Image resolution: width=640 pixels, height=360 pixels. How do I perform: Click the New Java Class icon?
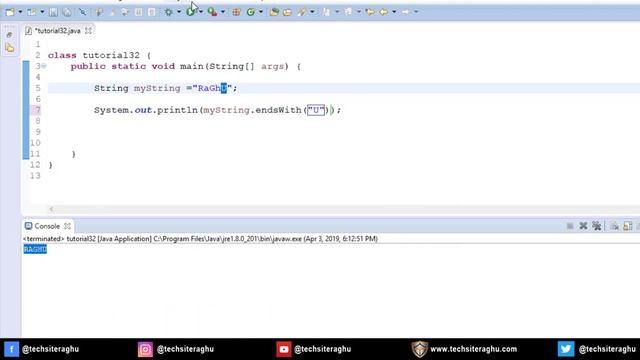tap(251, 12)
